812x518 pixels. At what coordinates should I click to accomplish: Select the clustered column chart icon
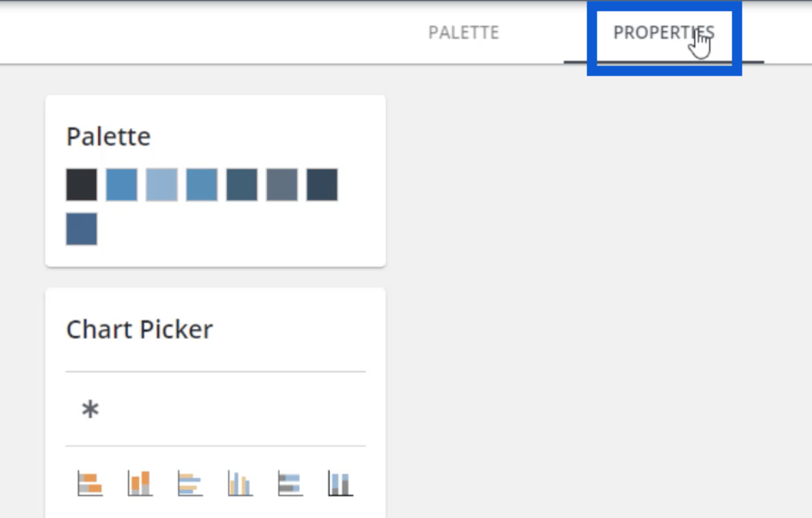coord(240,483)
